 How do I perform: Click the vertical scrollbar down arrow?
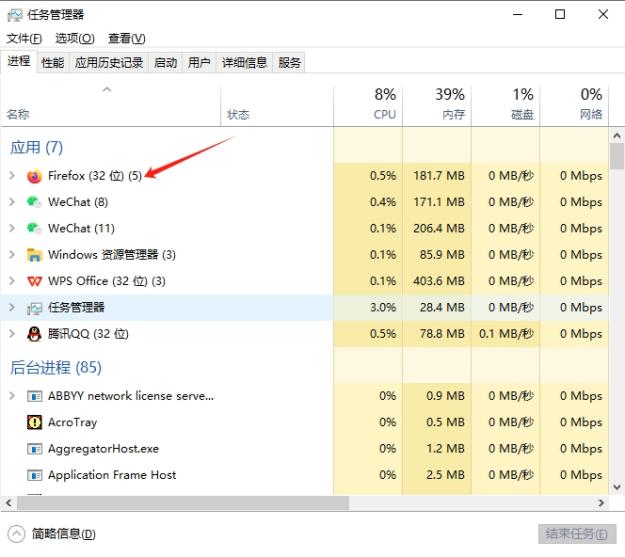pyautogui.click(x=617, y=487)
